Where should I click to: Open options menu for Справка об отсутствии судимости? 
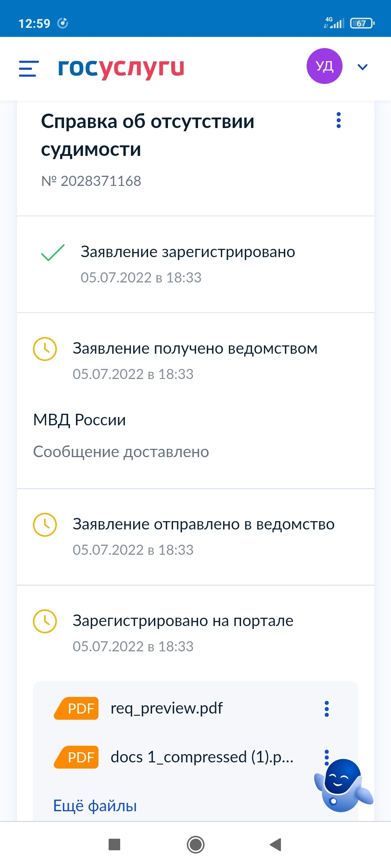(339, 120)
